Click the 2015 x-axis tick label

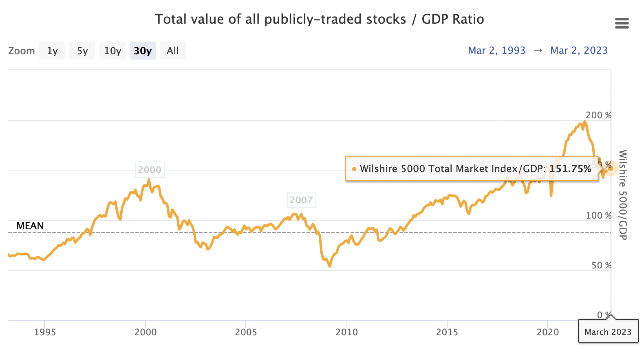tap(447, 332)
